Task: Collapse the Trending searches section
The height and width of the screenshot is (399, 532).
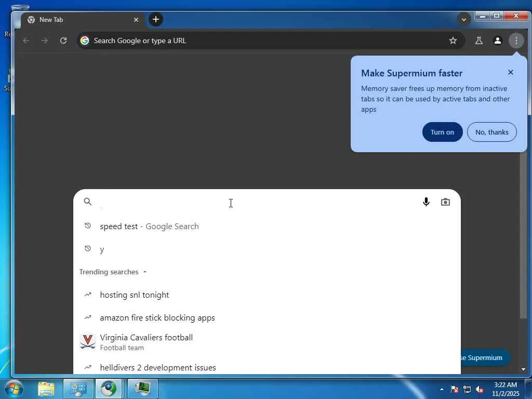Action: [113, 272]
